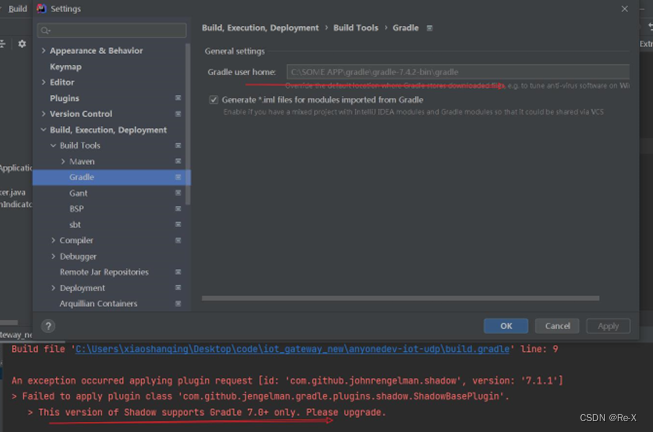Screen dimensions: 653x432
Task: Click Cancel to discard settings
Action: coord(557,326)
